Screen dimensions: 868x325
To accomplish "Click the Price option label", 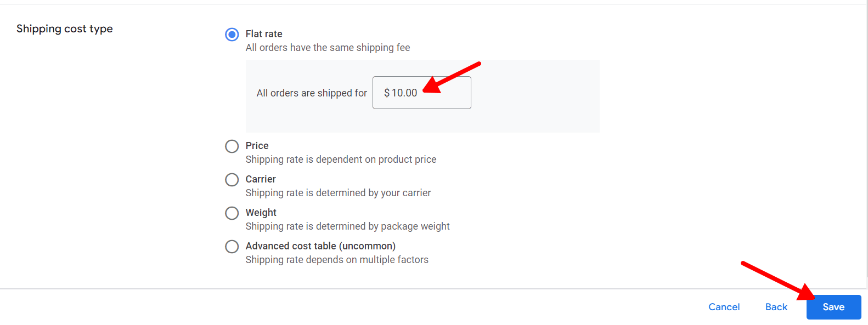I will tap(257, 146).
